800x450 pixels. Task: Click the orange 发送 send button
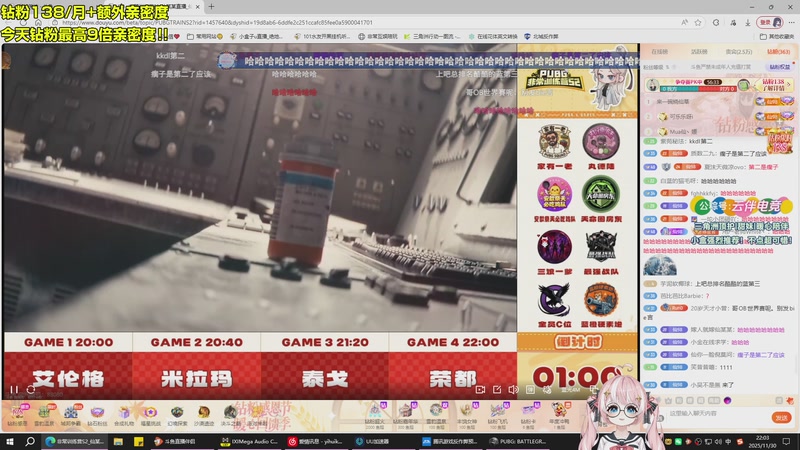[782, 417]
